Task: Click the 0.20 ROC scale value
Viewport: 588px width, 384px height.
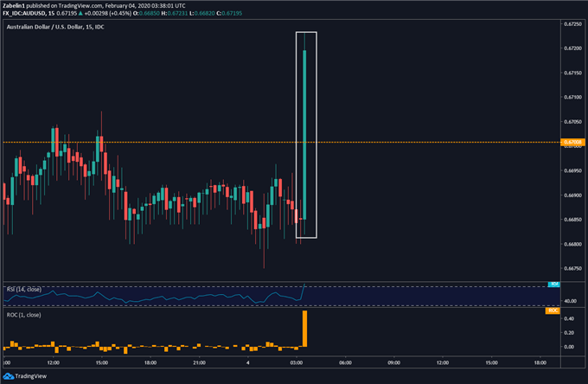Action: click(x=569, y=333)
